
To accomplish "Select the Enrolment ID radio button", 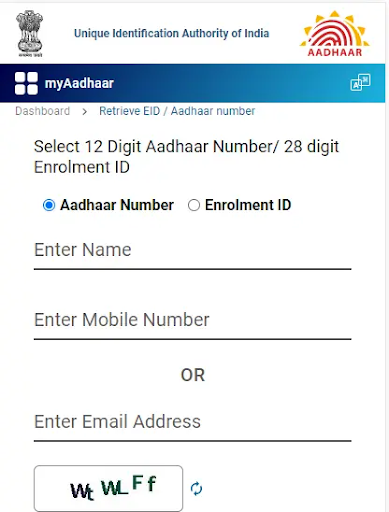I will click(x=194, y=205).
